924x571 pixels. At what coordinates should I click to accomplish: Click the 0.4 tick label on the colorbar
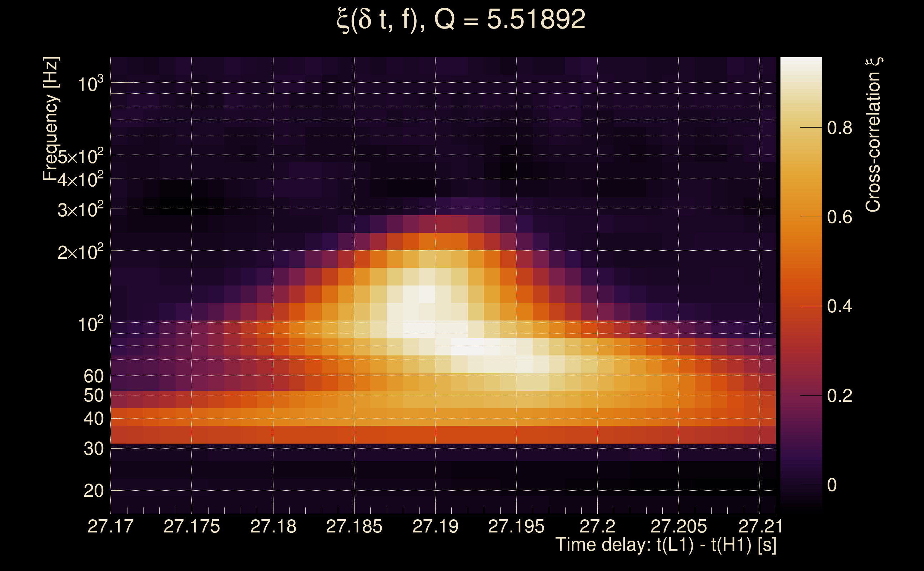839,306
